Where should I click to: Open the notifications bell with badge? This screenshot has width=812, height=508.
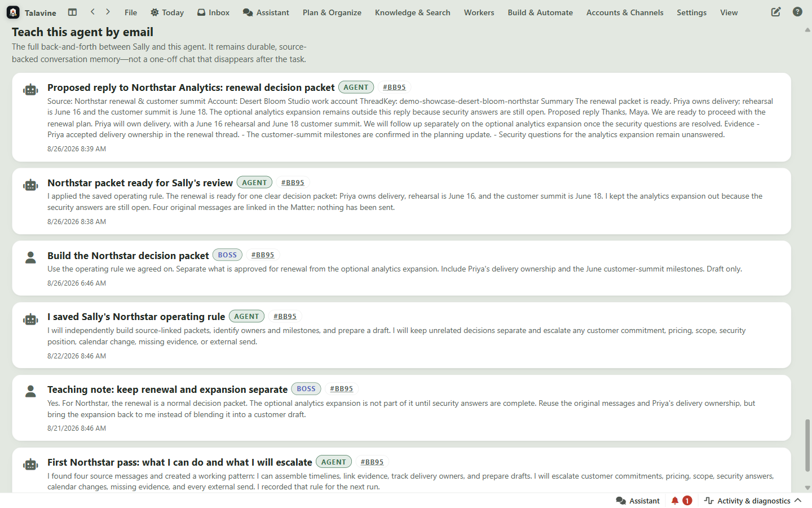coord(681,501)
